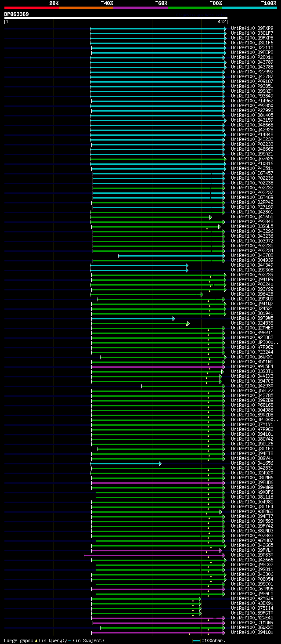This screenshot has height=644, width=281.
Task: Click the green segment of the identity legend
Action: tap(195, 8)
